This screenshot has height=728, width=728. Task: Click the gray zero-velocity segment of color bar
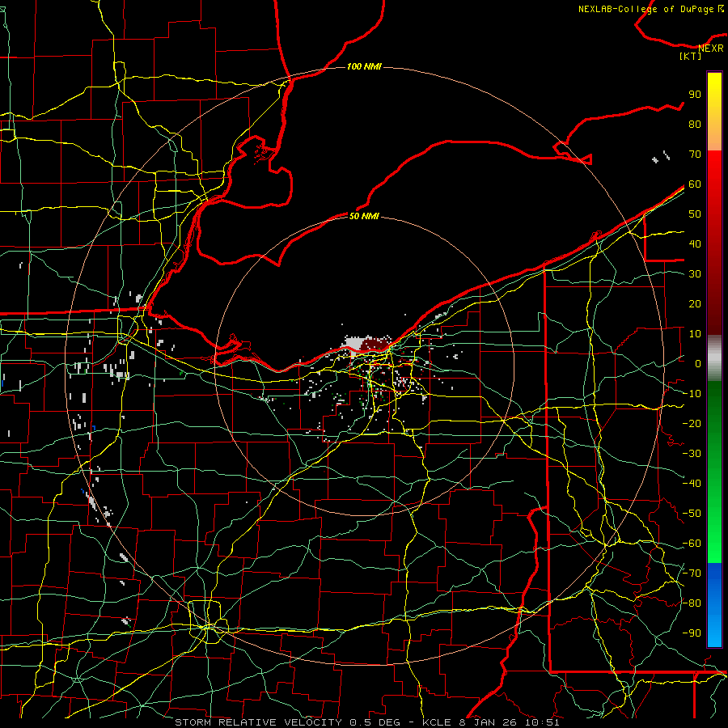coord(714,358)
